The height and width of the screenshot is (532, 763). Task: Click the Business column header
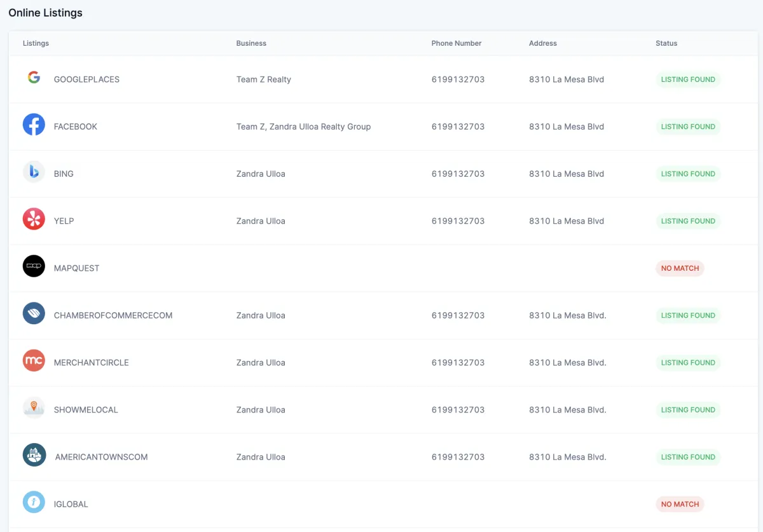click(251, 43)
